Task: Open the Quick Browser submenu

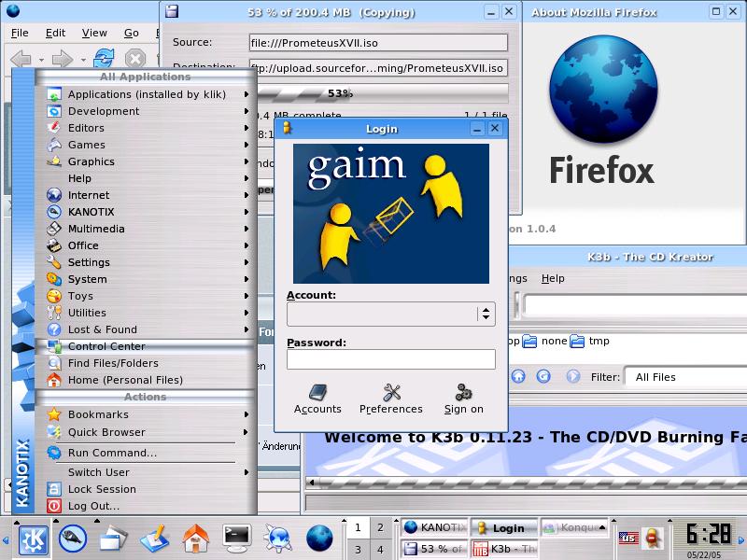Action: 146,432
